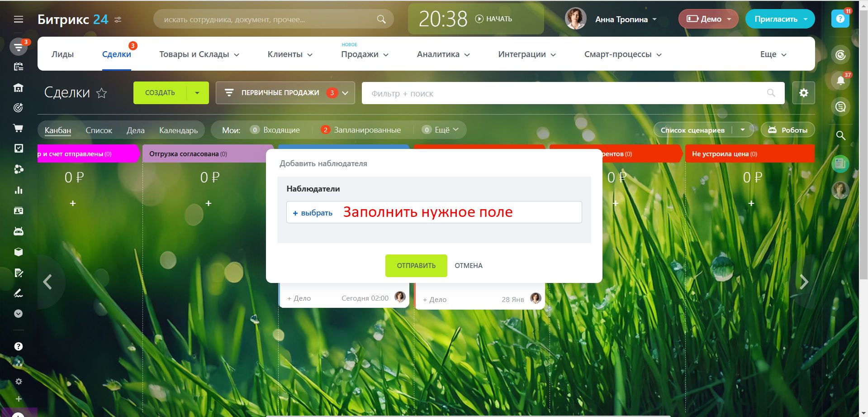Switch to the Список view tab
Image resolution: width=868 pixels, height=417 pixels.
99,130
